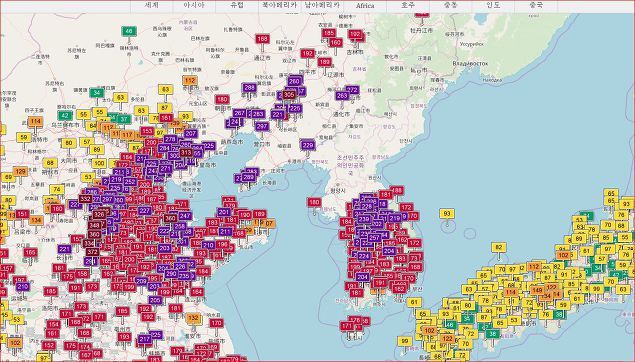Click the purple 272 marker

352,89
